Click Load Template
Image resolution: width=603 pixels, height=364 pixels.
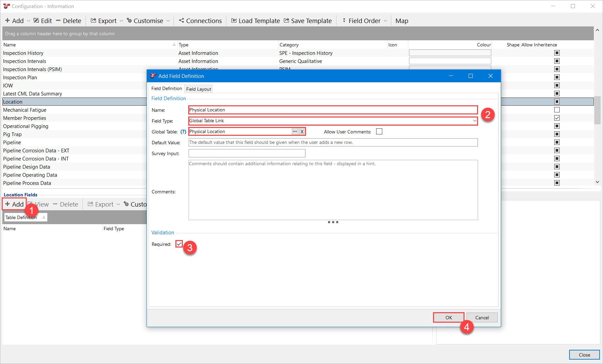[255, 21]
